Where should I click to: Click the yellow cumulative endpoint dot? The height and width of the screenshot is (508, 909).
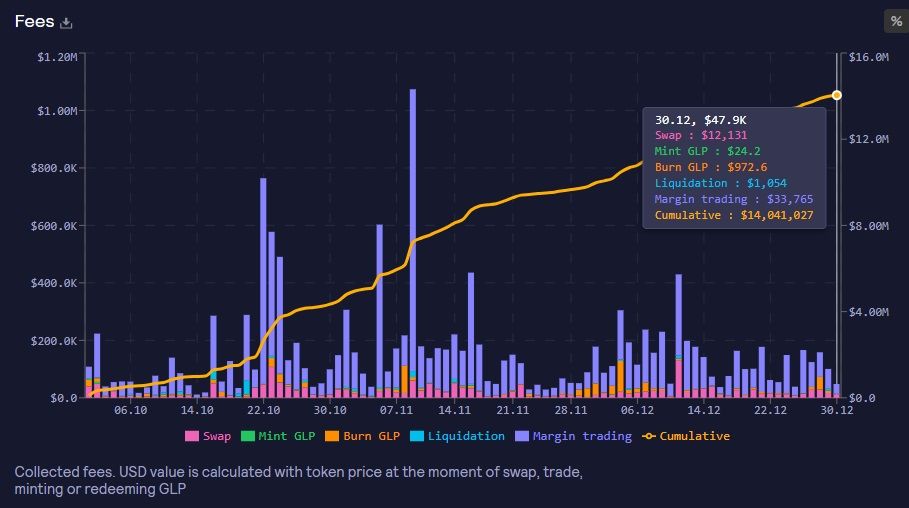837,95
